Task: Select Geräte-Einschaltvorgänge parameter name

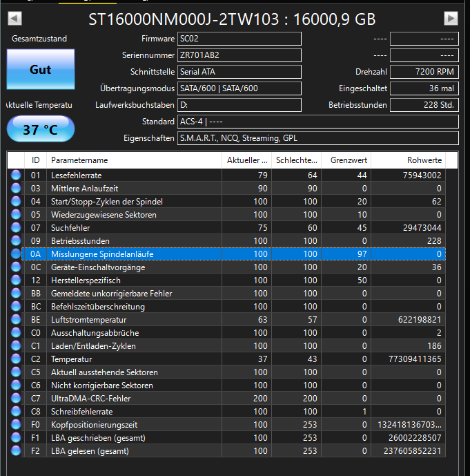Action: 98,267
